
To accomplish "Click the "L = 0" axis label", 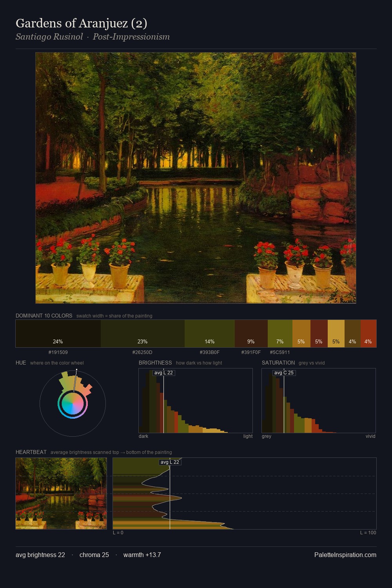I will point(118,533).
